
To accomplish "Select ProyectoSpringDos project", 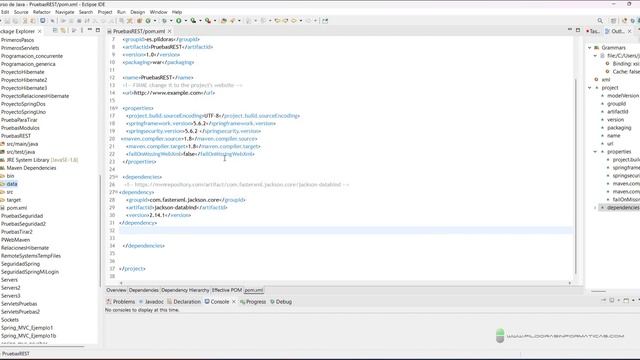I will click(23, 104).
